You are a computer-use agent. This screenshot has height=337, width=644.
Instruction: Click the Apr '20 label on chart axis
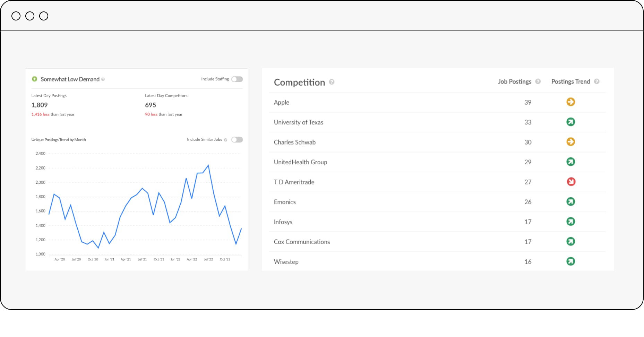60,259
